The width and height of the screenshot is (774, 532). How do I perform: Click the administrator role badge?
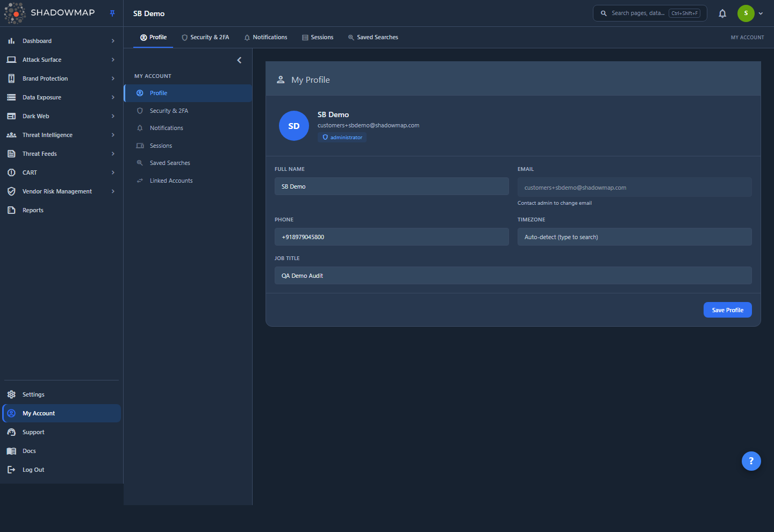click(342, 138)
